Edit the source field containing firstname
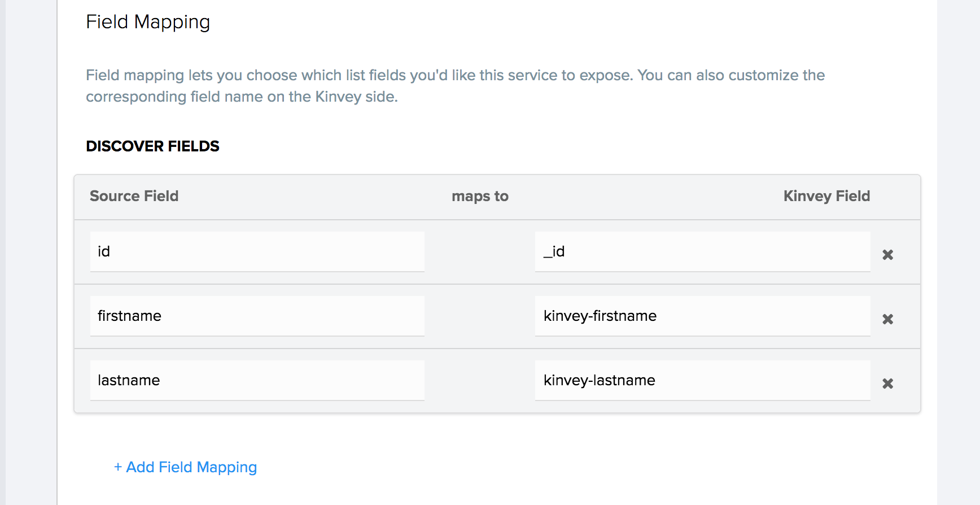980x505 pixels. [x=257, y=316]
